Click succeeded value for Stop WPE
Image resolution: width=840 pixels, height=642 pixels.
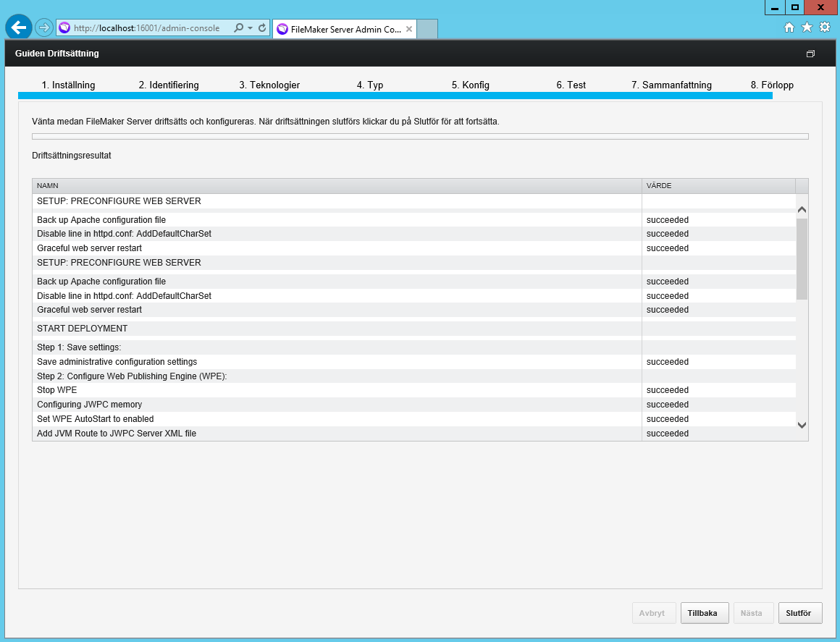point(668,390)
